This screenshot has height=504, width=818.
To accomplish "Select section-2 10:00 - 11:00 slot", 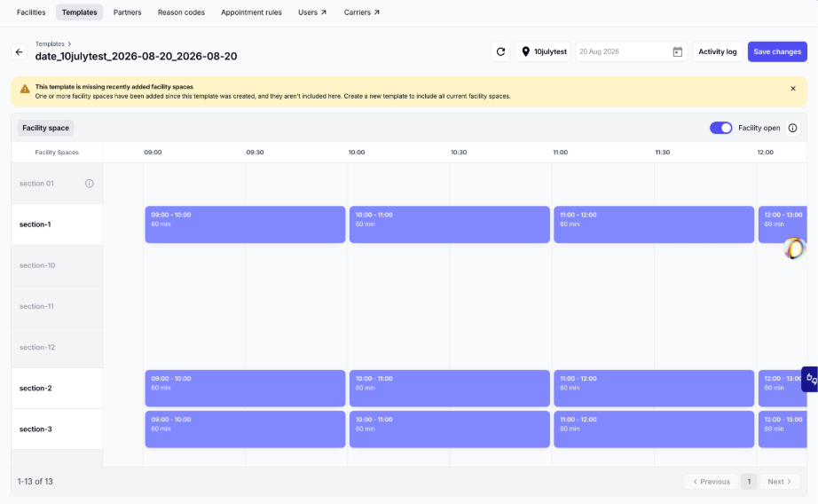I will pyautogui.click(x=450, y=388).
